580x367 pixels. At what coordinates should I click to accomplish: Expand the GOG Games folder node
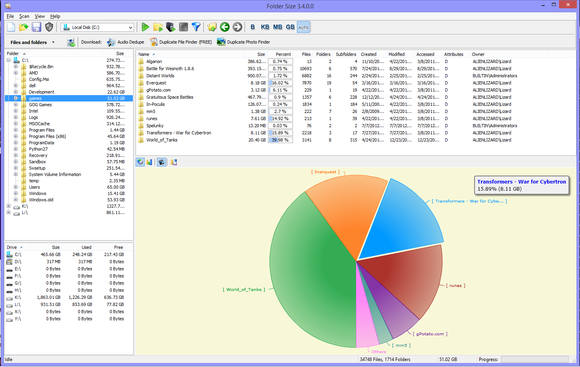16,105
